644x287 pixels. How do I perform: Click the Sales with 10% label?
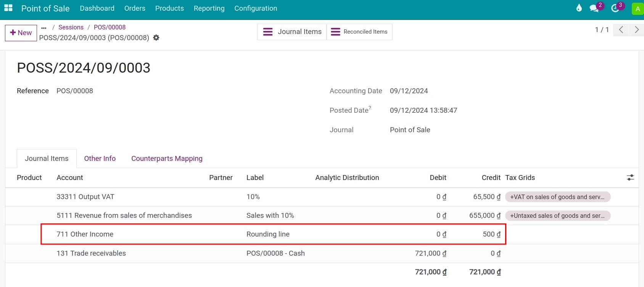coord(270,216)
